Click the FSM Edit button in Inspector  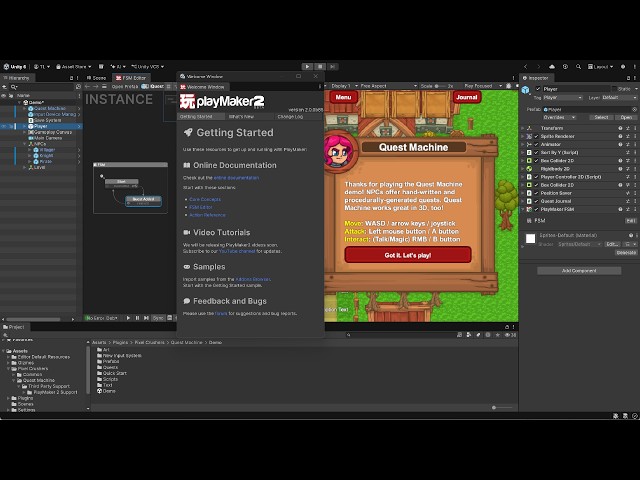(x=631, y=221)
